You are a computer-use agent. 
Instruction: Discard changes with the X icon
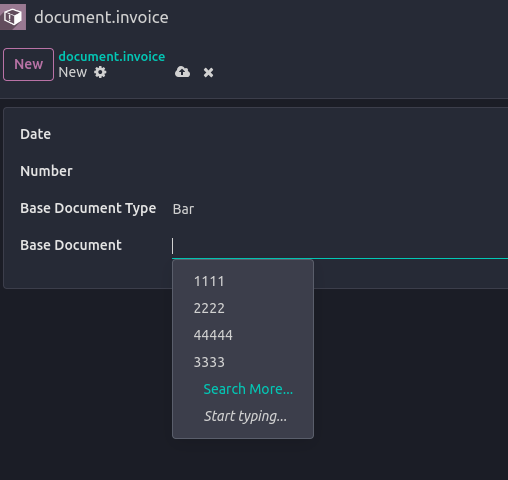pyautogui.click(x=208, y=72)
